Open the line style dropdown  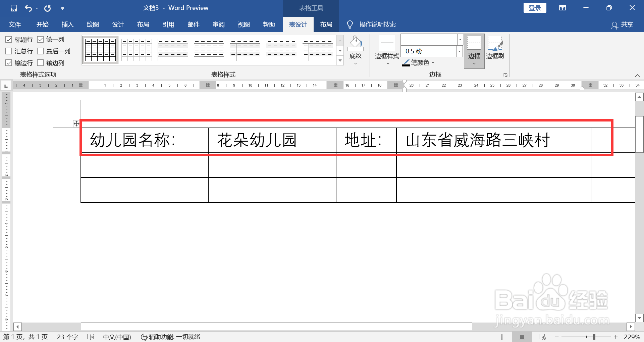click(460, 39)
